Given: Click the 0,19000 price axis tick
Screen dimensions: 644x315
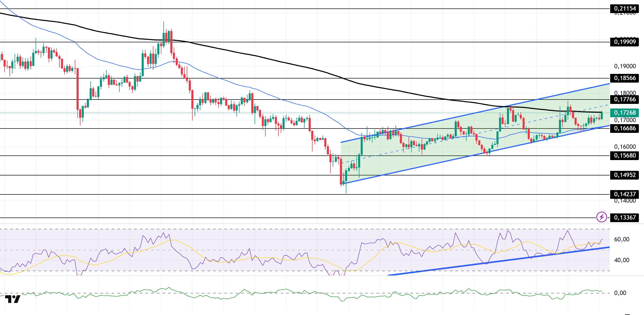Looking at the screenshot, I should point(625,66).
